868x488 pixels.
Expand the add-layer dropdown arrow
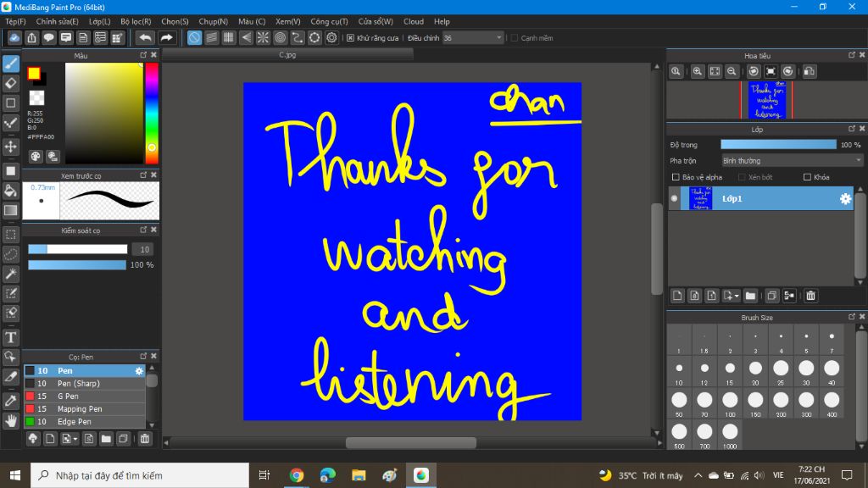(x=737, y=296)
